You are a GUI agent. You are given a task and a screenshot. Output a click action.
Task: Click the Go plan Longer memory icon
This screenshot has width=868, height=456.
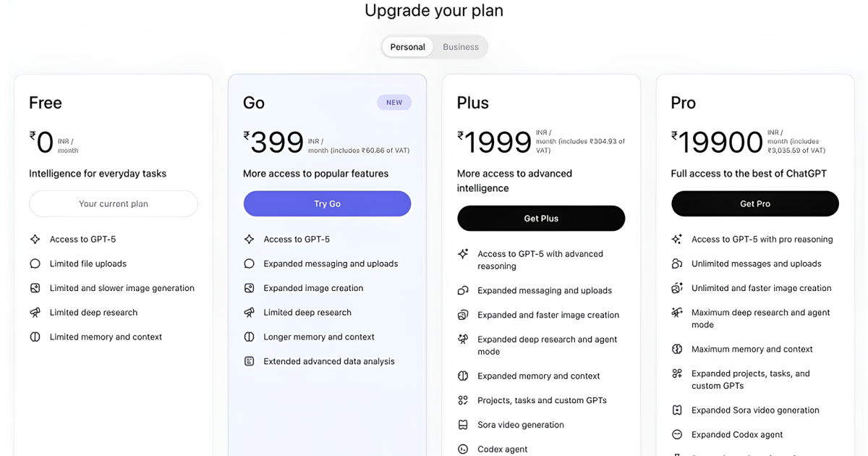(x=249, y=337)
